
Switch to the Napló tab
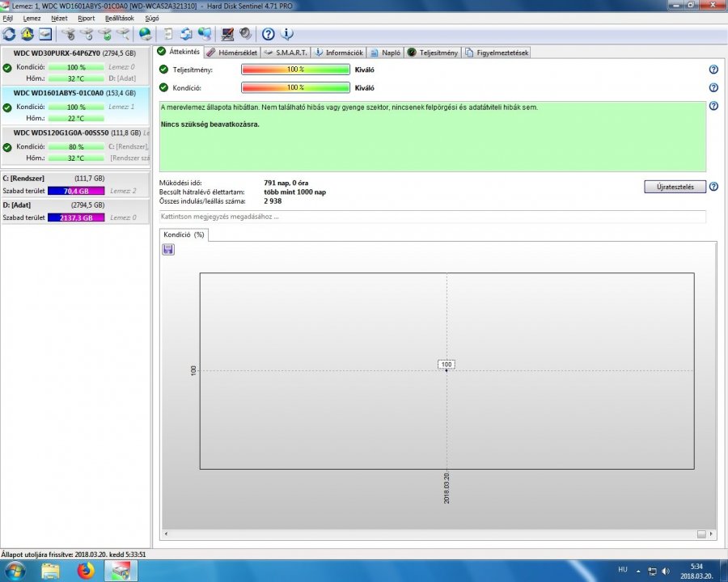pos(385,53)
